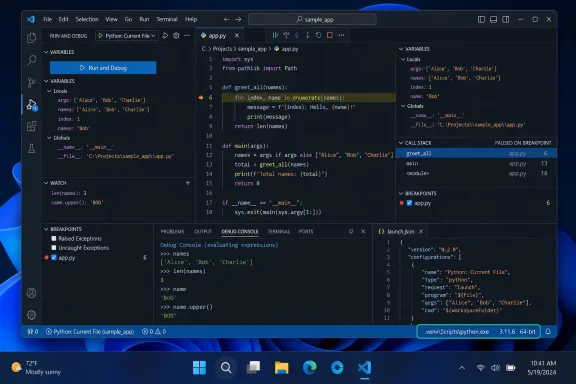Open the Accounts icon in activity bar
This screenshot has height=384, width=576.
(32, 293)
